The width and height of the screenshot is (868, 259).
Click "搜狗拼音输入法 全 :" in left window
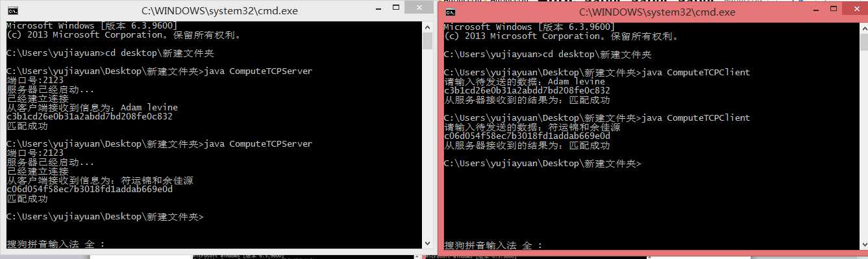[56, 245]
